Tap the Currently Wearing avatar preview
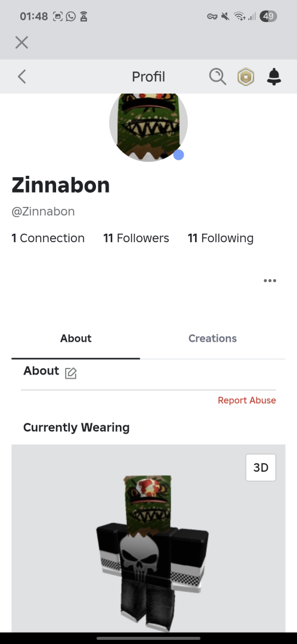Screen dimensions: 297x644 148,538
